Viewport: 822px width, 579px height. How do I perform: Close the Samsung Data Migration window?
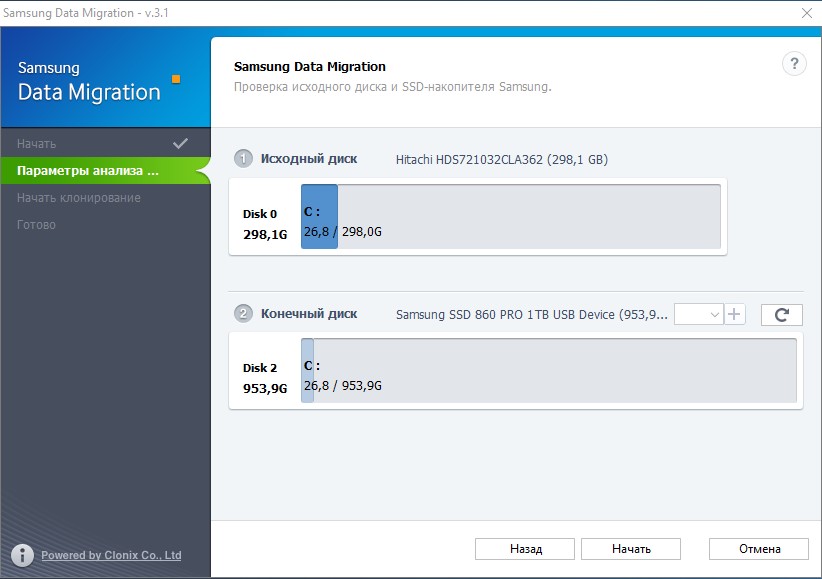807,13
